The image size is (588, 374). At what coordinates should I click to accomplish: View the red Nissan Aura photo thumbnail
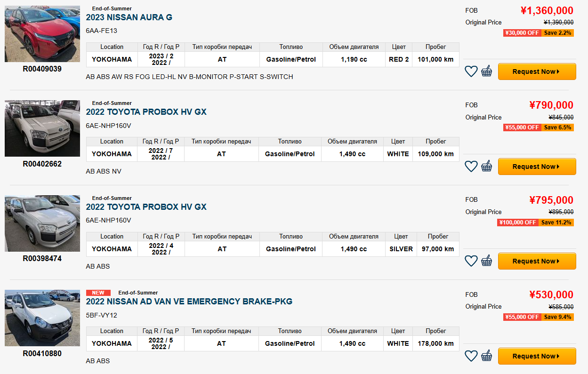pos(42,34)
